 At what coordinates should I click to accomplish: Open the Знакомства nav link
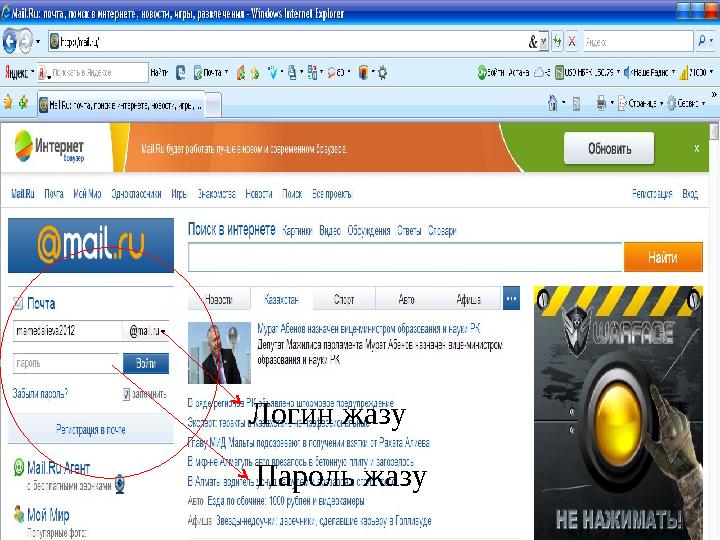coord(217,194)
